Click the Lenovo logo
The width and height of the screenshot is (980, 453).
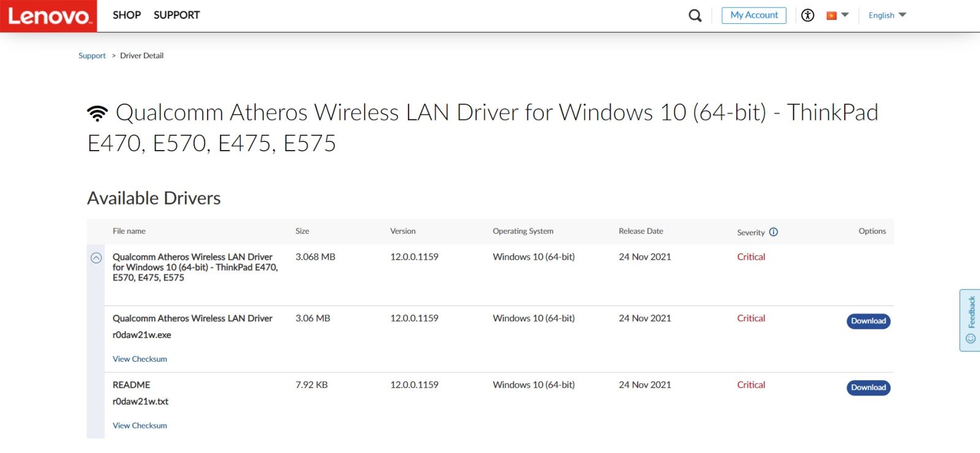point(48,16)
